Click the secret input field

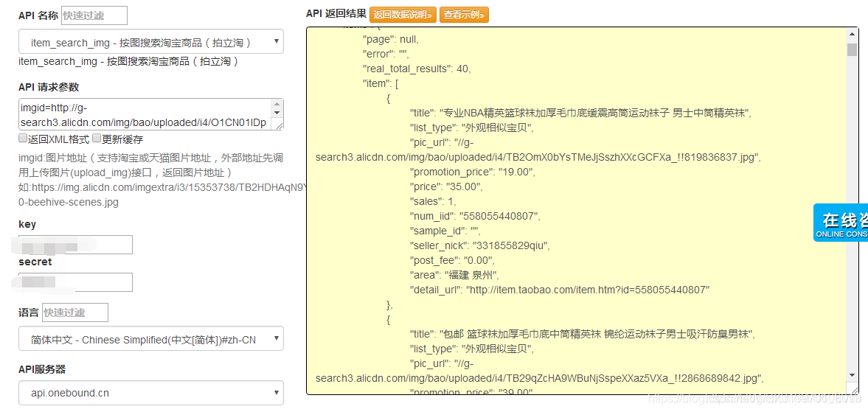pos(75,282)
